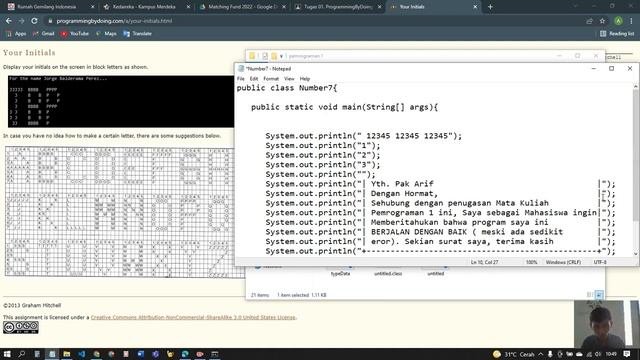Screen dimensions: 640x360
Task: Click the folder icon in the File Explorer title bar
Action: (252, 56)
